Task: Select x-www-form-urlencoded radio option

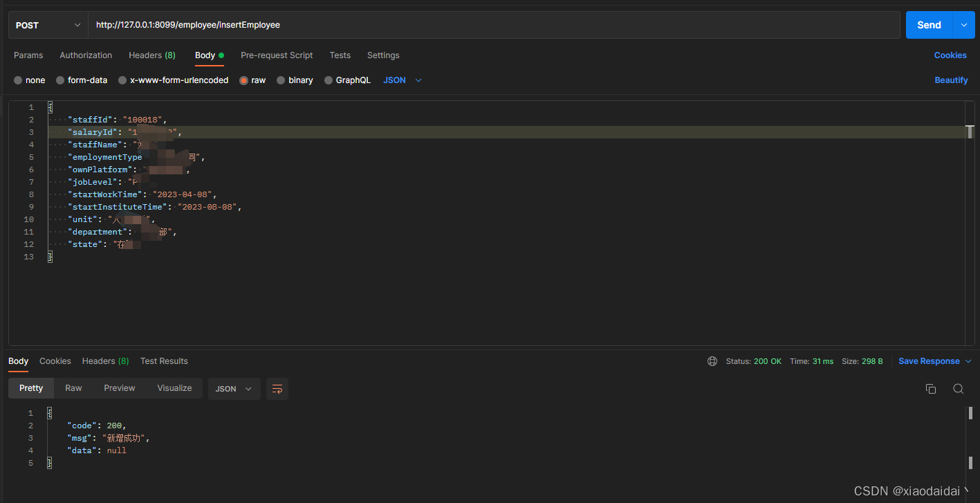Action: [122, 80]
